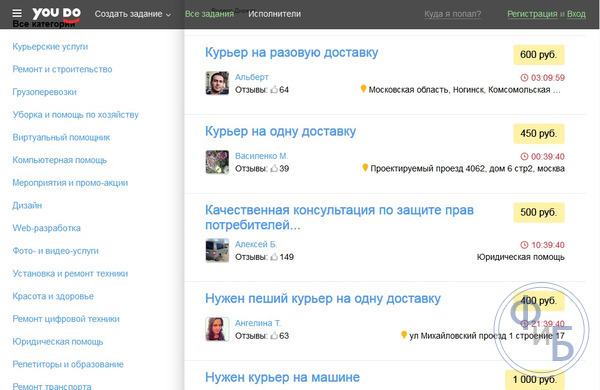Select Уборка и помощь по хозяйству category
Viewport: 600px width, 390px height.
coord(75,115)
